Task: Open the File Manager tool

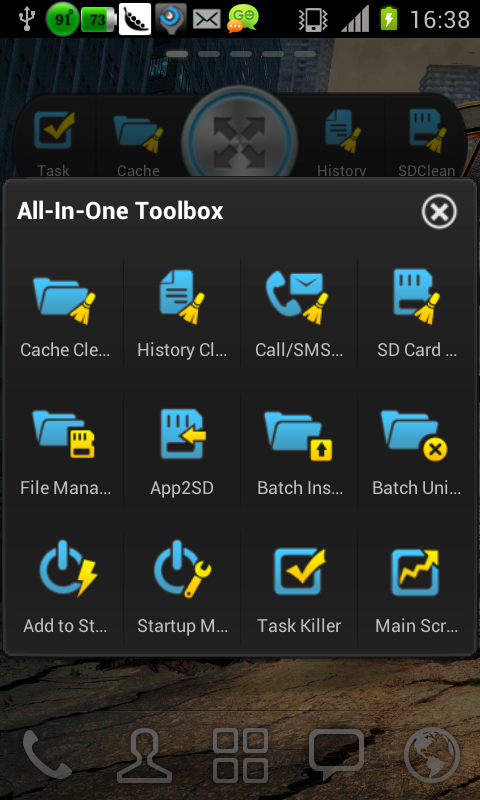Action: [x=65, y=454]
